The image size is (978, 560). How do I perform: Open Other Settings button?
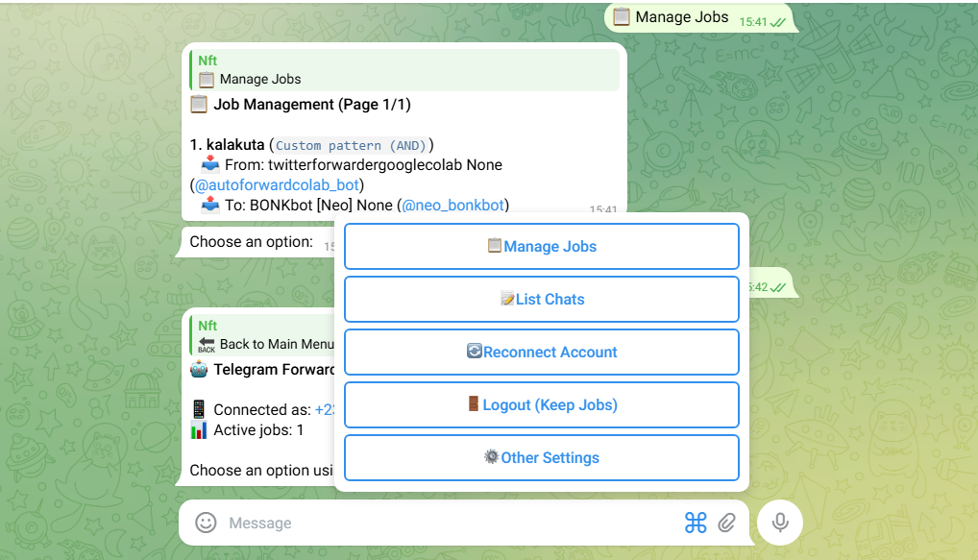pyautogui.click(x=542, y=458)
